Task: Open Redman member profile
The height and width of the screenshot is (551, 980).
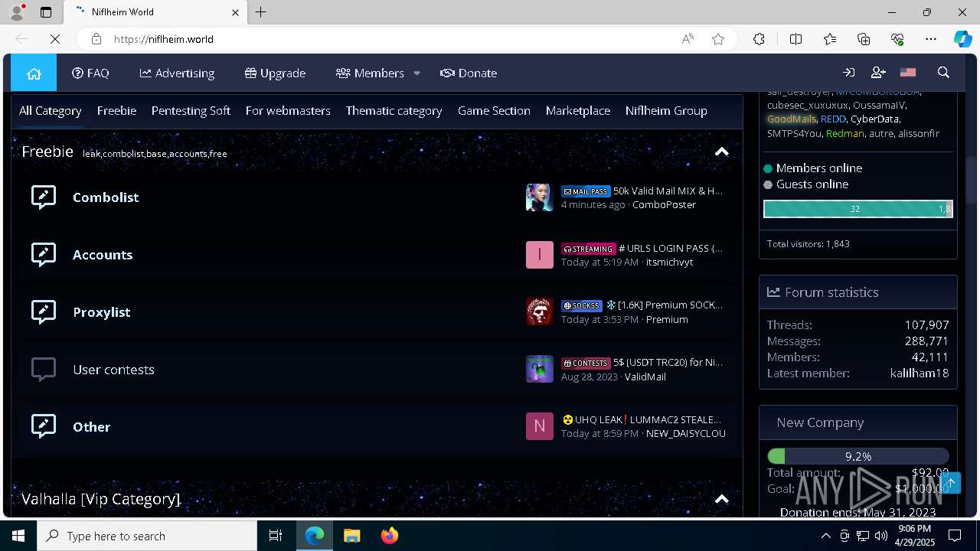Action: (x=844, y=134)
